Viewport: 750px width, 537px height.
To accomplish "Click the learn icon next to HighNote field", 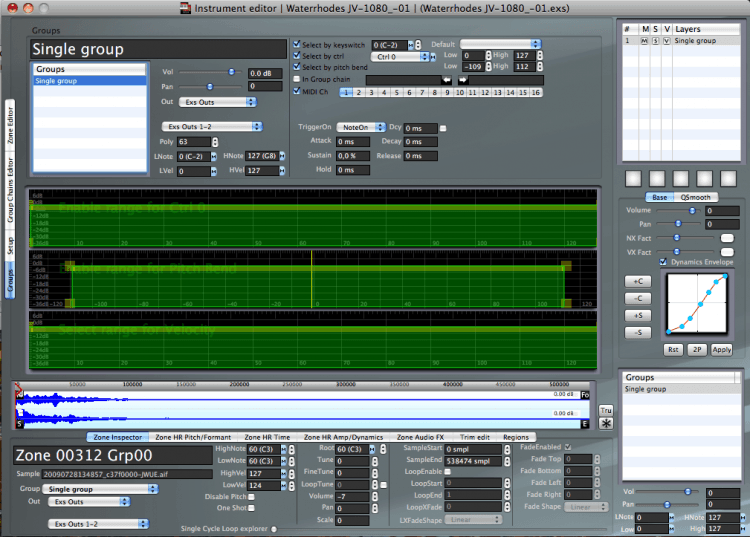I will pos(284,449).
